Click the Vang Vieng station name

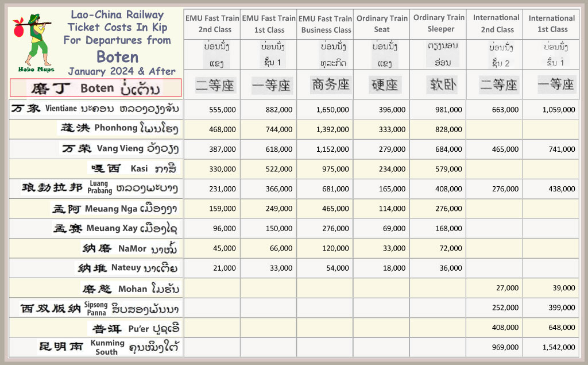point(120,149)
